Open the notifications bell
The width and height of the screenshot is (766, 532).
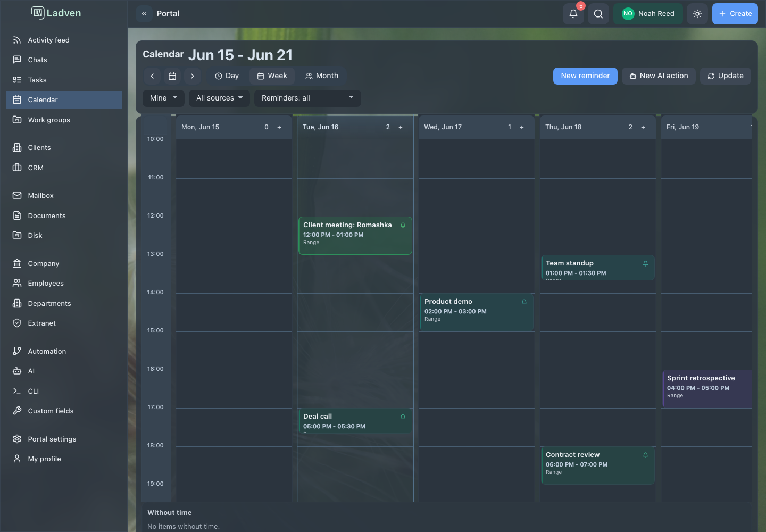(x=573, y=14)
